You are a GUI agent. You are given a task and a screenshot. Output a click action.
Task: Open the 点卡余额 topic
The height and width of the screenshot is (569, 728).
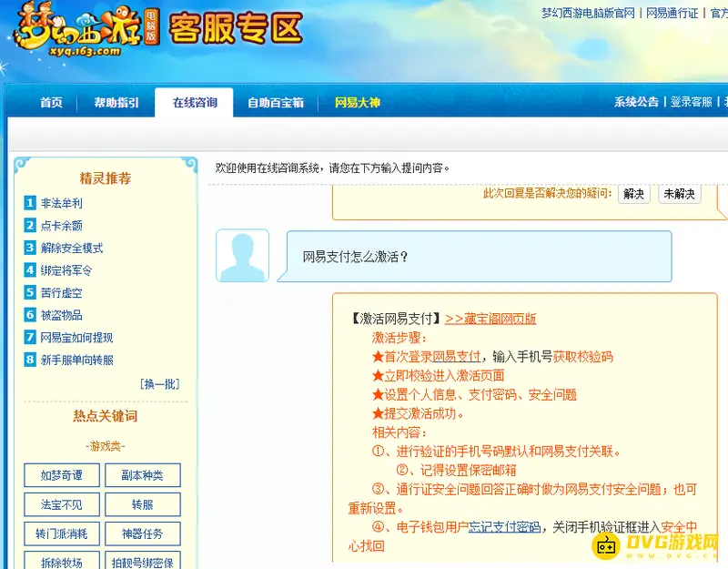tap(61, 225)
